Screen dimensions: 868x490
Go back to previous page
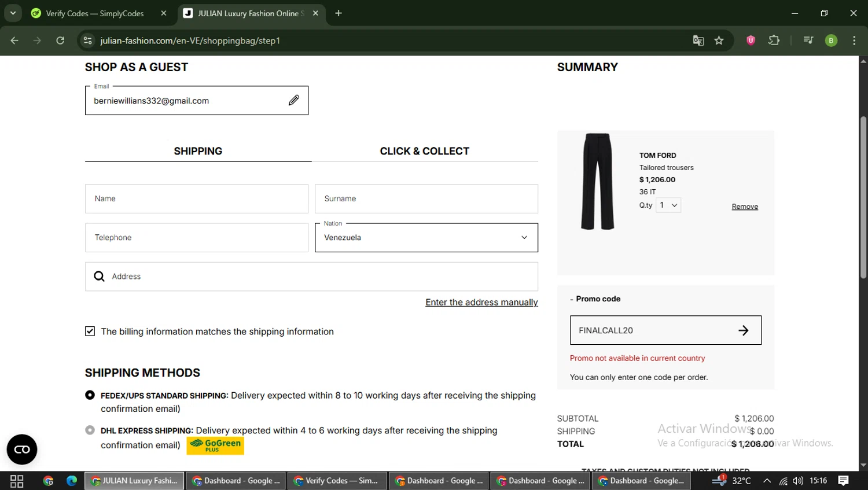coord(14,40)
